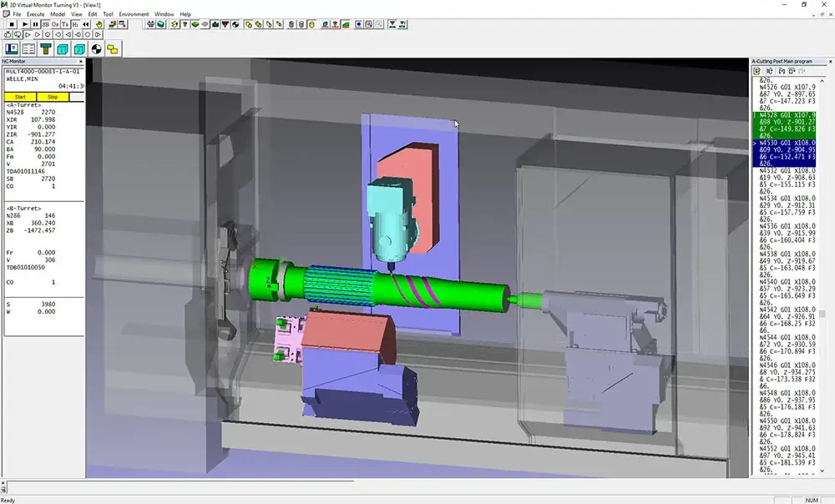The width and height of the screenshot is (835, 504).
Task: Open the View menu
Action: tap(77, 14)
